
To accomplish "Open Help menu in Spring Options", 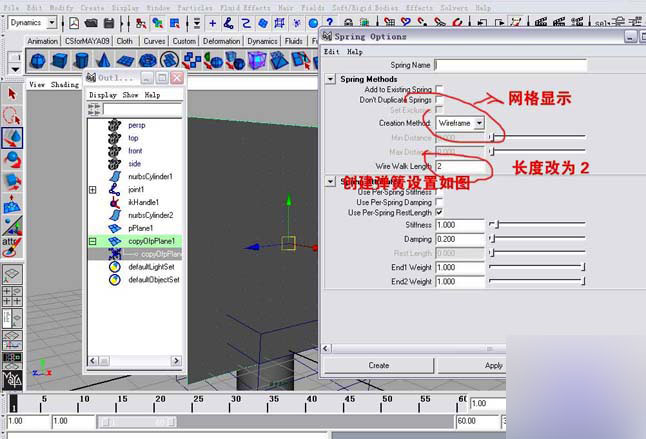I will [x=354, y=51].
